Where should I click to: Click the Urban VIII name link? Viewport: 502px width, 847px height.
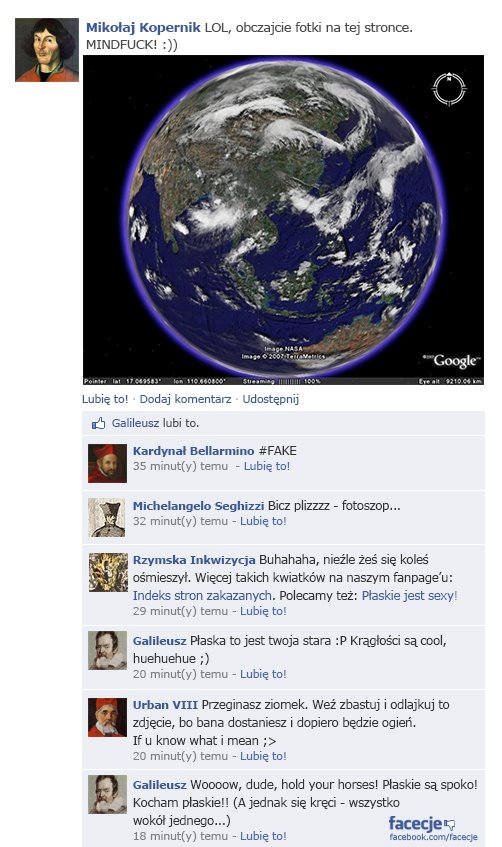(x=165, y=704)
